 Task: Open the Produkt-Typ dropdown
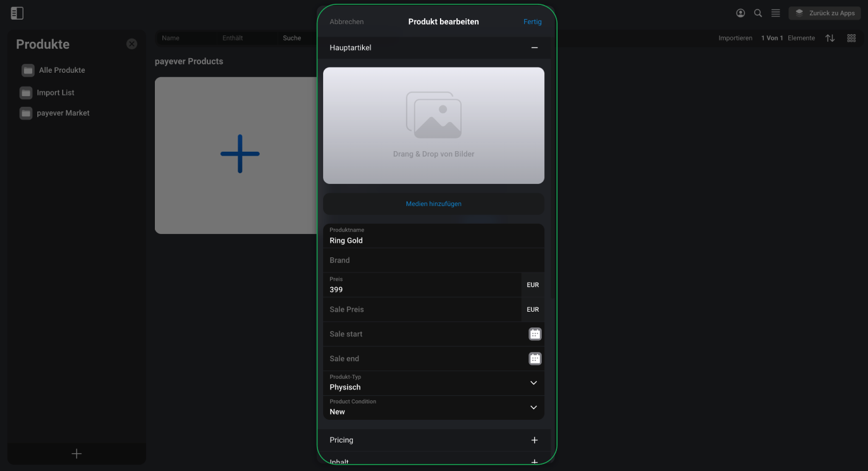(434, 383)
